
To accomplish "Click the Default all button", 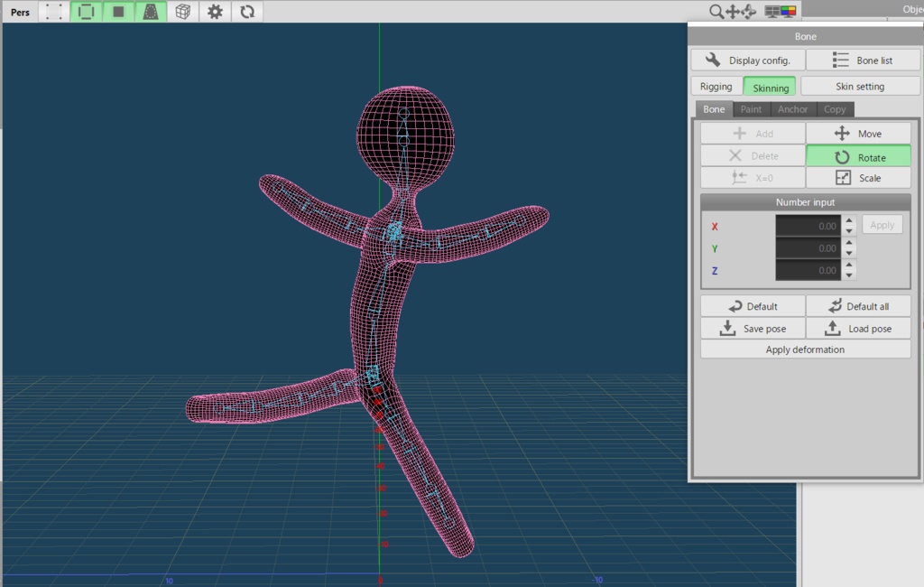I will 858,306.
